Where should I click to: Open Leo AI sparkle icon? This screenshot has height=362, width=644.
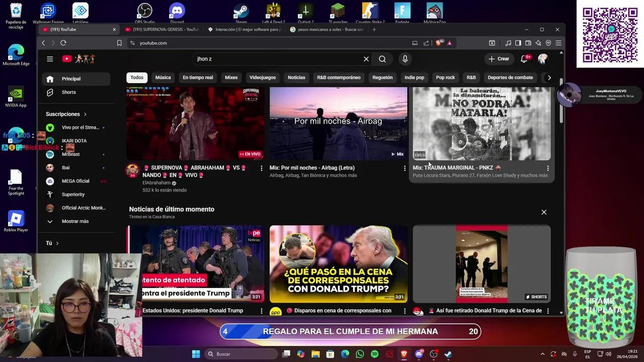tap(538, 43)
